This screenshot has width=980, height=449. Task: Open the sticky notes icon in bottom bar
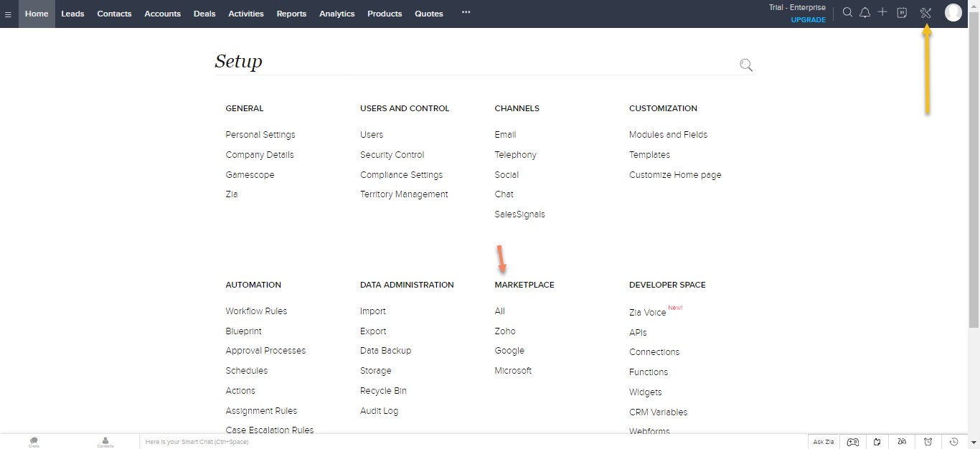click(877, 442)
